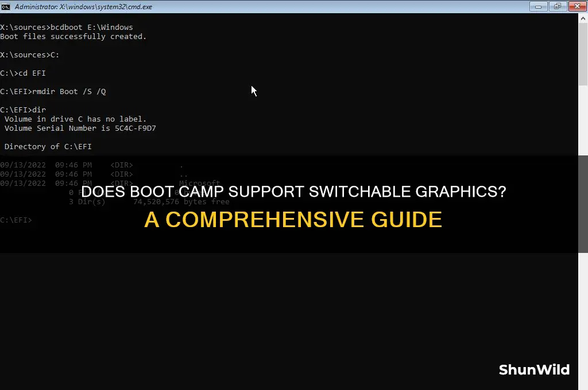Click the vertical scrollbar thumb

point(583,54)
